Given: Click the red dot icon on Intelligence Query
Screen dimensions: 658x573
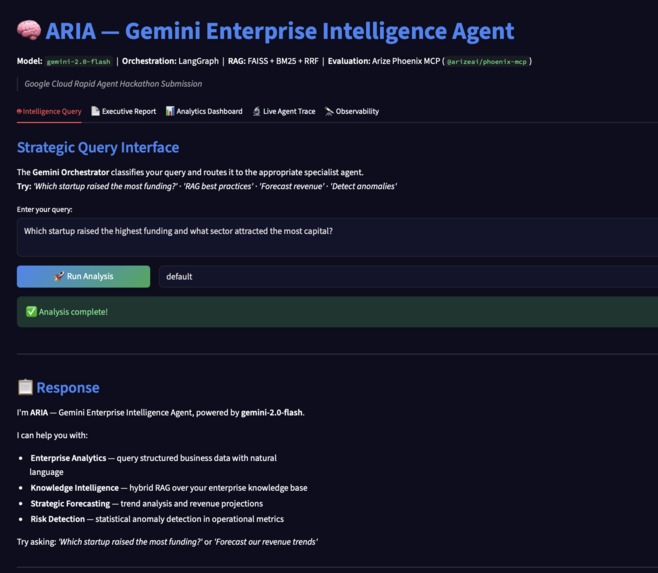Looking at the screenshot, I should (19, 111).
